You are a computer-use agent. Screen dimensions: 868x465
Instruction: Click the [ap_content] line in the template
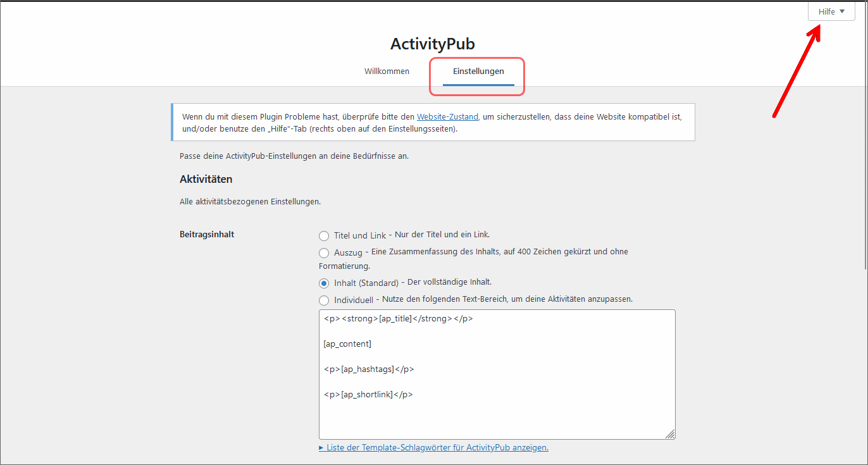click(347, 344)
